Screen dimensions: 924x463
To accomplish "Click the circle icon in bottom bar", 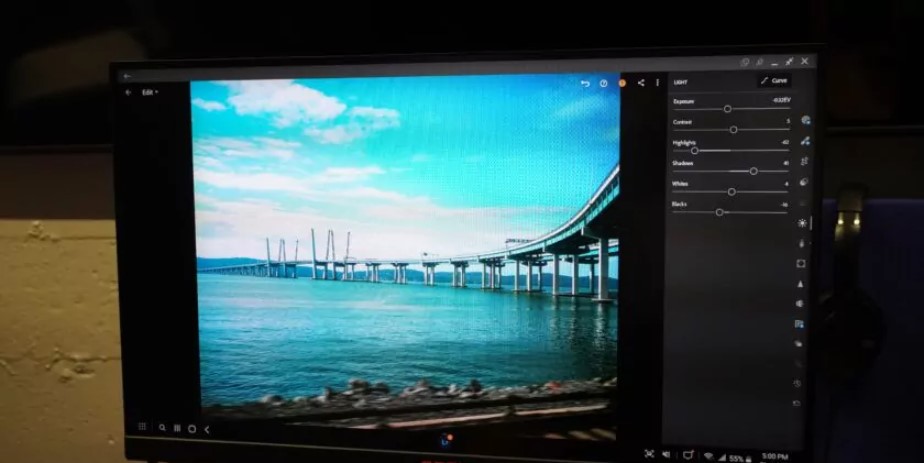I will (x=192, y=429).
